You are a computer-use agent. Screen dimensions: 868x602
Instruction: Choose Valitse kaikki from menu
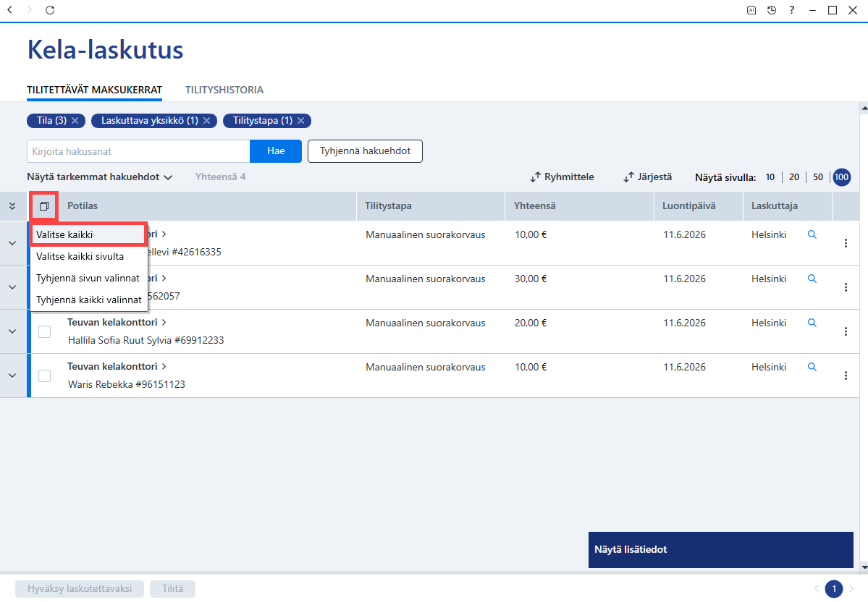88,234
